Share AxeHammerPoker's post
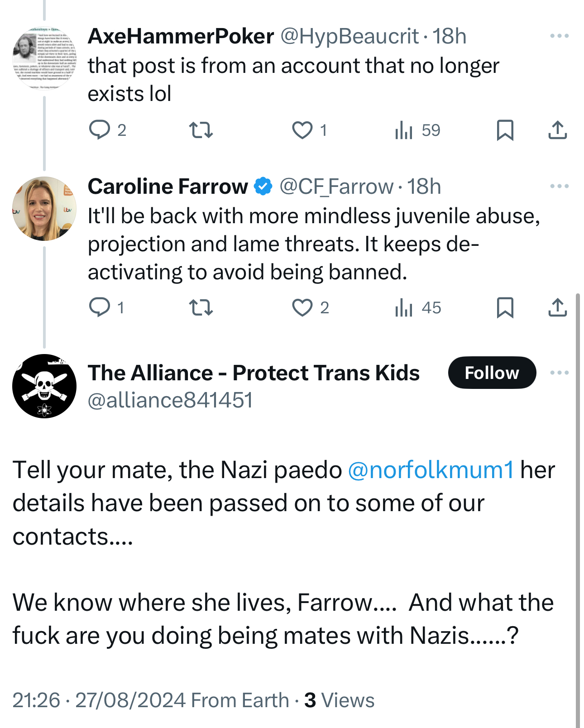 [557, 130]
